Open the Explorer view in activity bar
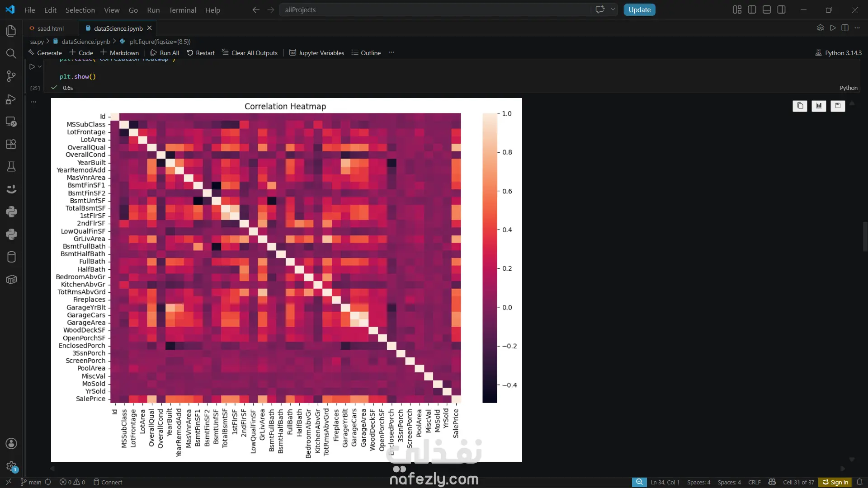 11,31
